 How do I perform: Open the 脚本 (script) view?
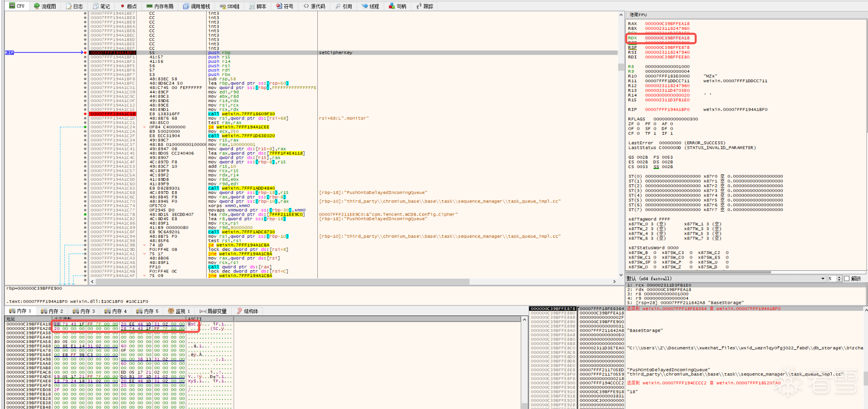pyautogui.click(x=258, y=6)
